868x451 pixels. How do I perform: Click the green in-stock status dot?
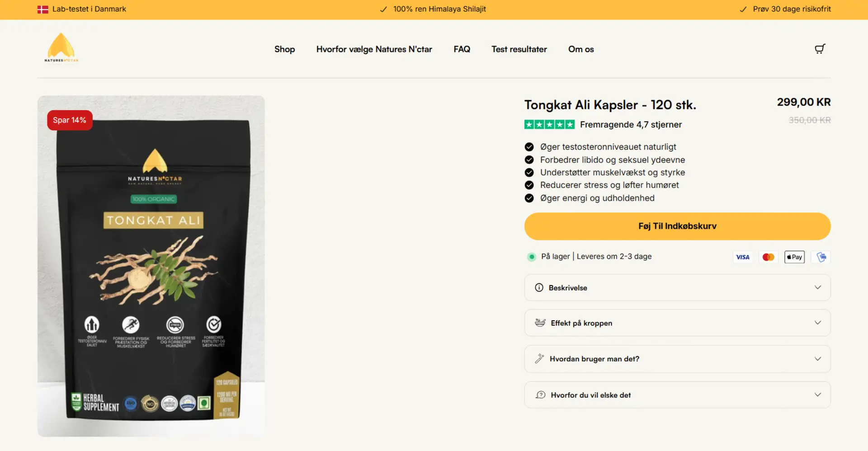point(532,257)
